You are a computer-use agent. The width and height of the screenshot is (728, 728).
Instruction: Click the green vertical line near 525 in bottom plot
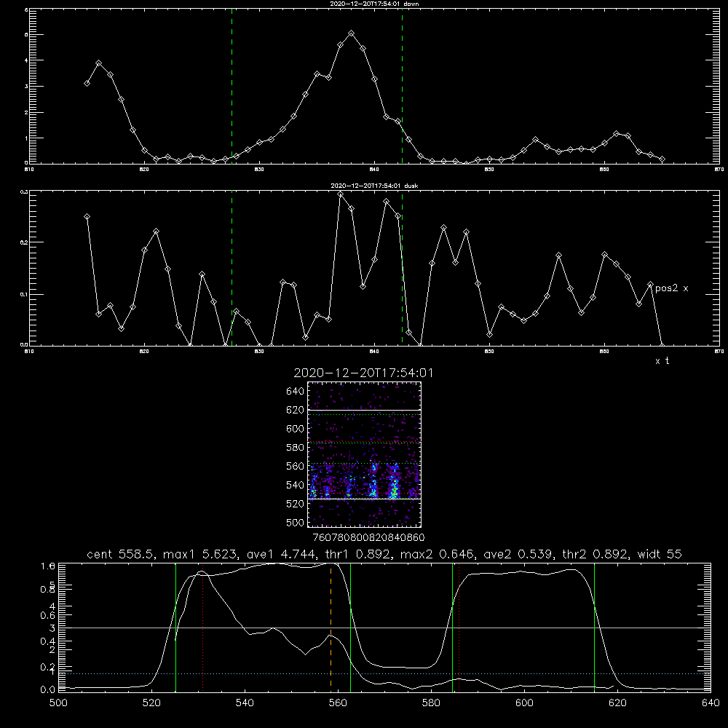click(x=176, y=628)
